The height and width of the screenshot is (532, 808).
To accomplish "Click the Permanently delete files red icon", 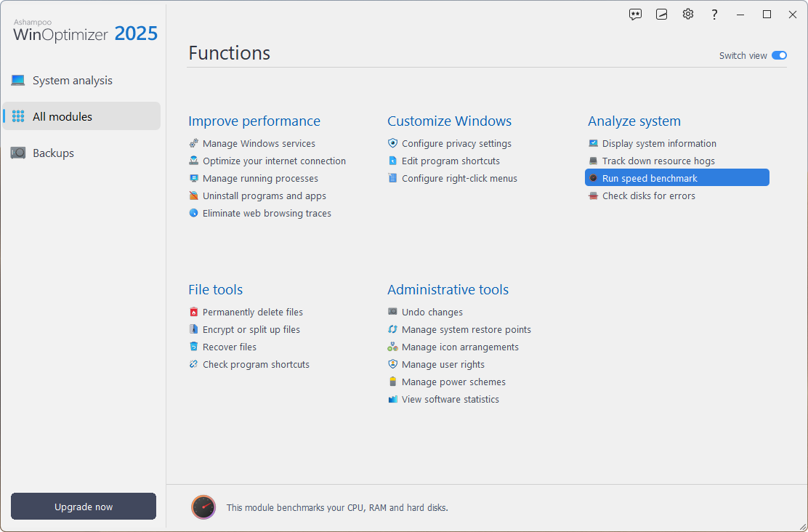I will [193, 313].
